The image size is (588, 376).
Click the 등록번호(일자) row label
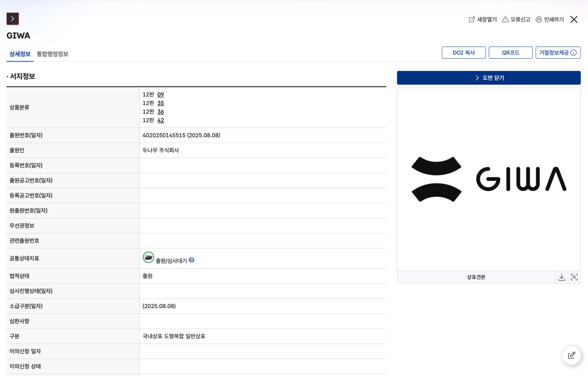pos(26,165)
